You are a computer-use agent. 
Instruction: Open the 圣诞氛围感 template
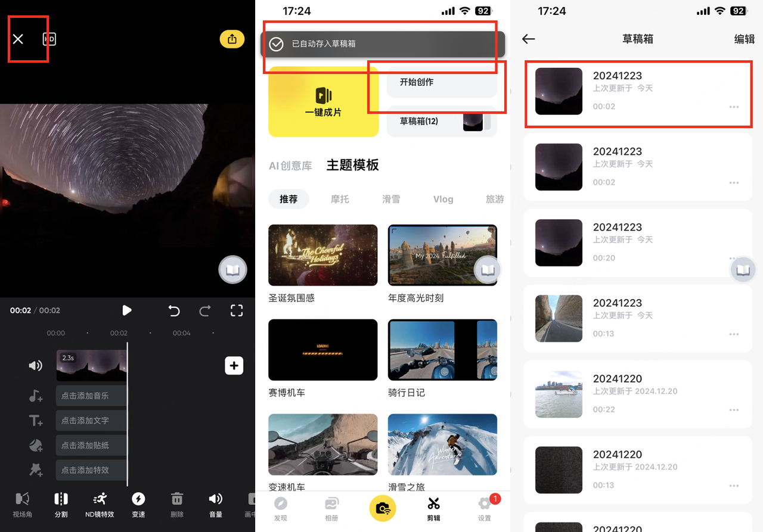point(323,255)
